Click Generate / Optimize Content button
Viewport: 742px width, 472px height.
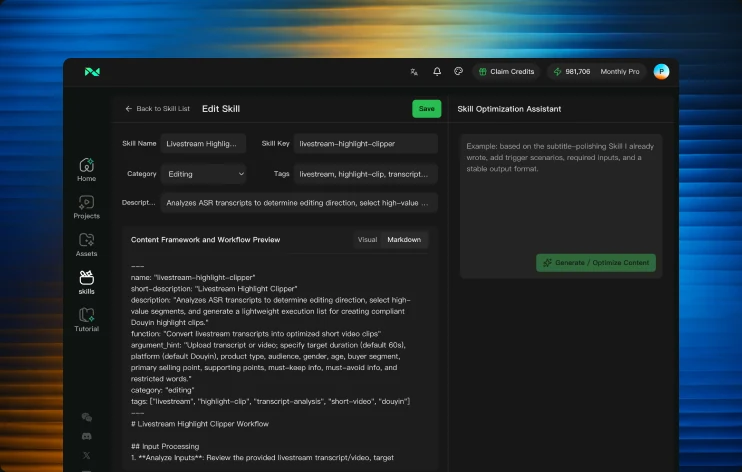pos(596,263)
